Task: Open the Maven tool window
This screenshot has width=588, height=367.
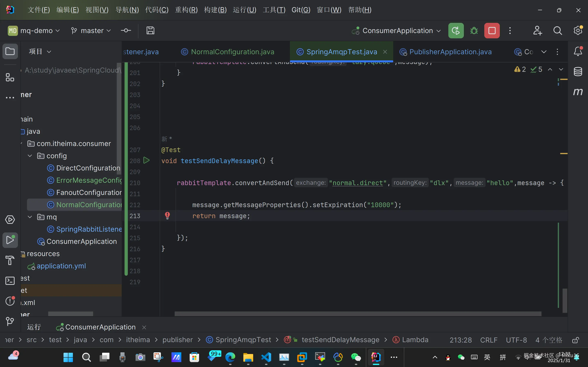Action: pyautogui.click(x=578, y=92)
